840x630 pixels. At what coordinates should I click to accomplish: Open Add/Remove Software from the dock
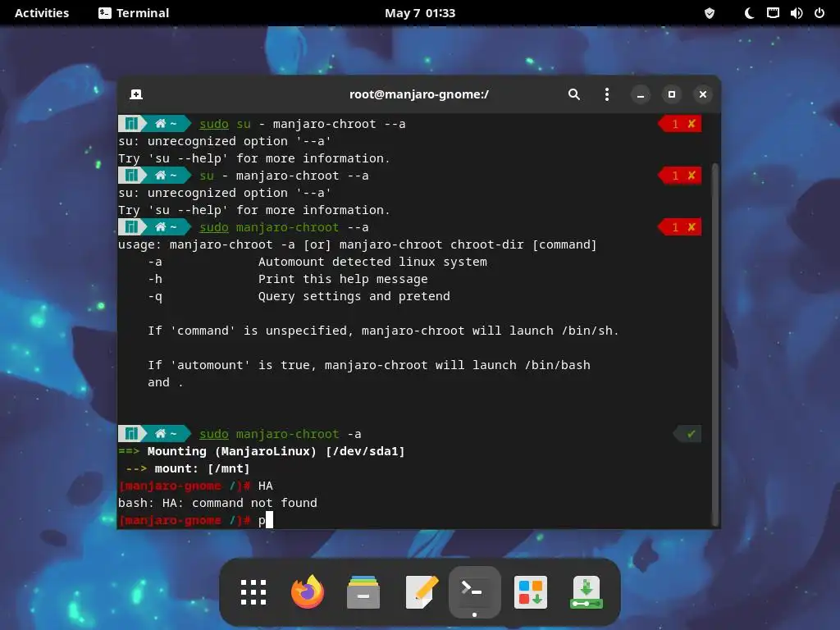531,592
